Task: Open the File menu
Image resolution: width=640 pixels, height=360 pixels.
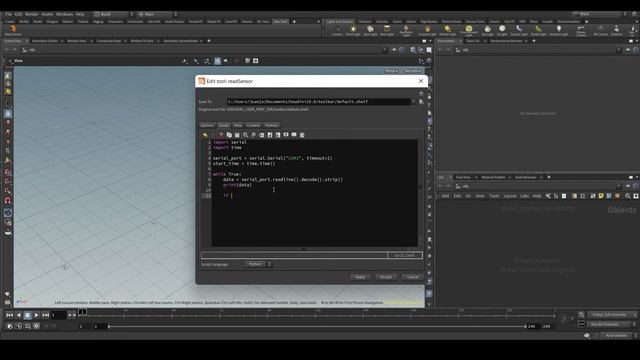Action: pos(8,14)
